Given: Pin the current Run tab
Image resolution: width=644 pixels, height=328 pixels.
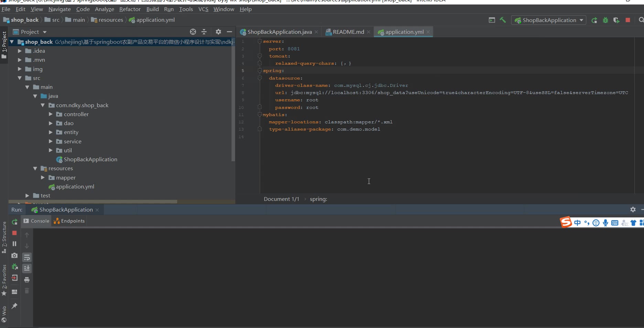Looking at the screenshot, I should [14, 306].
